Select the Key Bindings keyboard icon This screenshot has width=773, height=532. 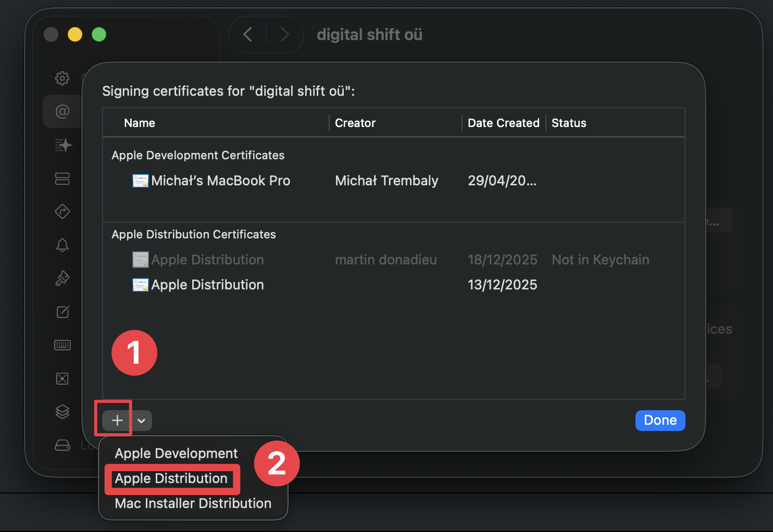point(62,345)
